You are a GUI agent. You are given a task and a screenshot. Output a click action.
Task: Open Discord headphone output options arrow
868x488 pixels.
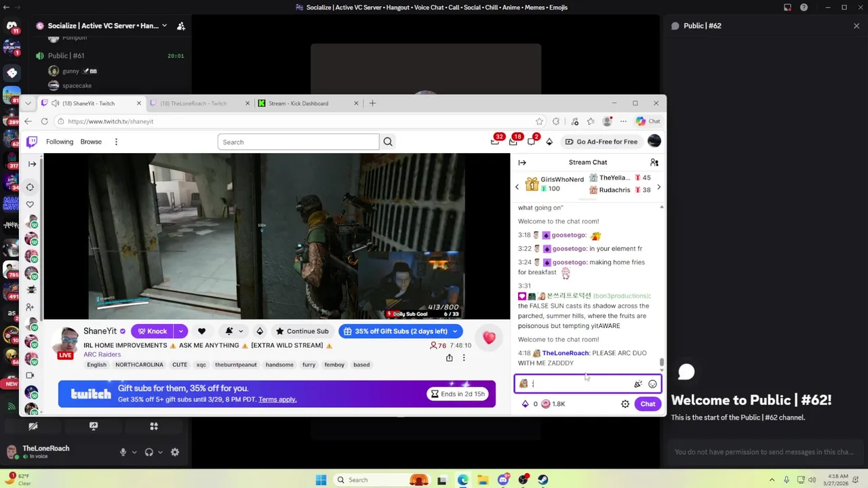(x=160, y=452)
